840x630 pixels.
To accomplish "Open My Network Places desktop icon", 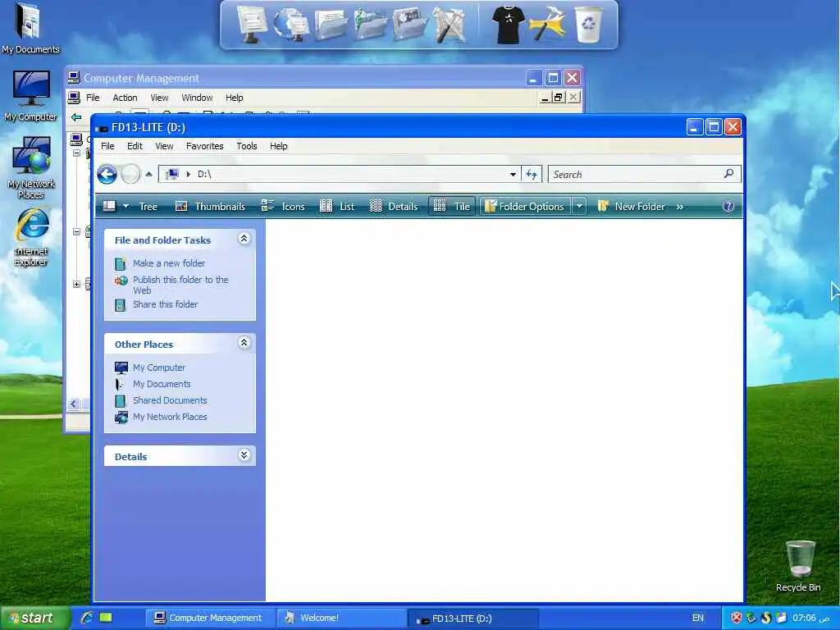I will coord(31,167).
